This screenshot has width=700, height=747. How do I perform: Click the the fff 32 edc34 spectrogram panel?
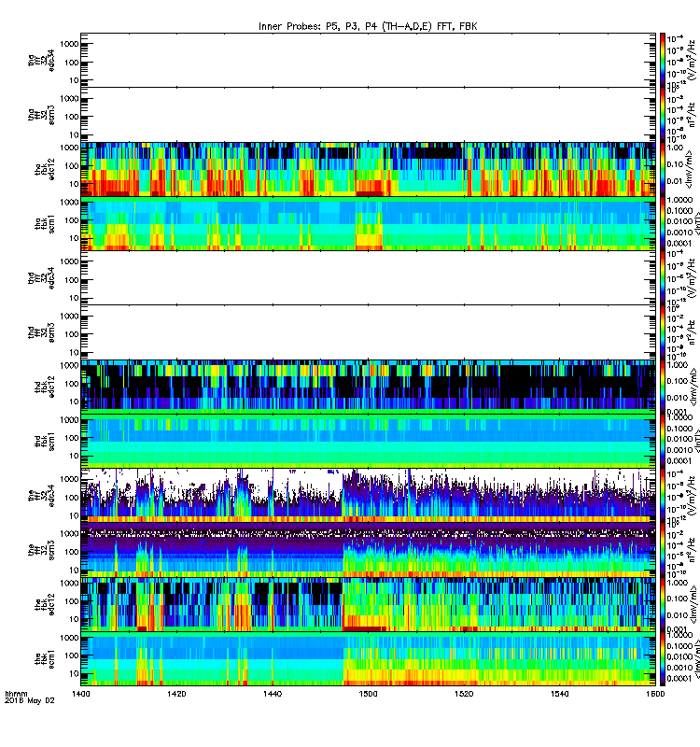pos(368,496)
